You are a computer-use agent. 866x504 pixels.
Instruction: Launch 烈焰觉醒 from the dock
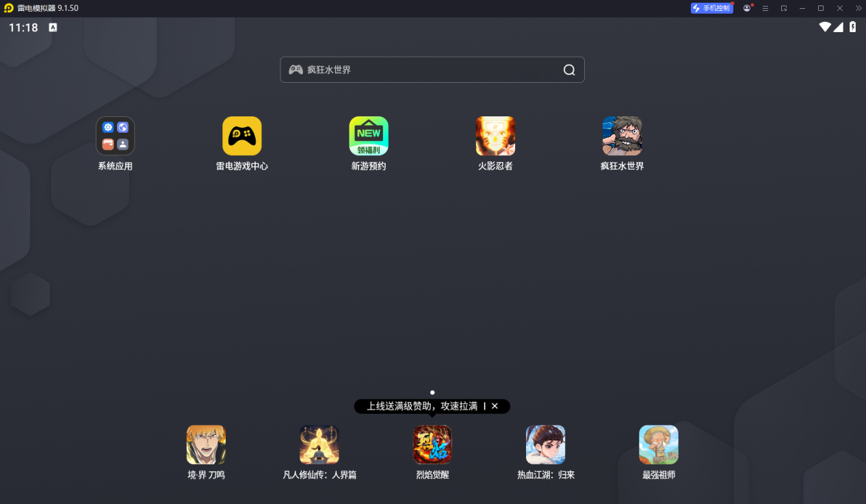pos(432,445)
